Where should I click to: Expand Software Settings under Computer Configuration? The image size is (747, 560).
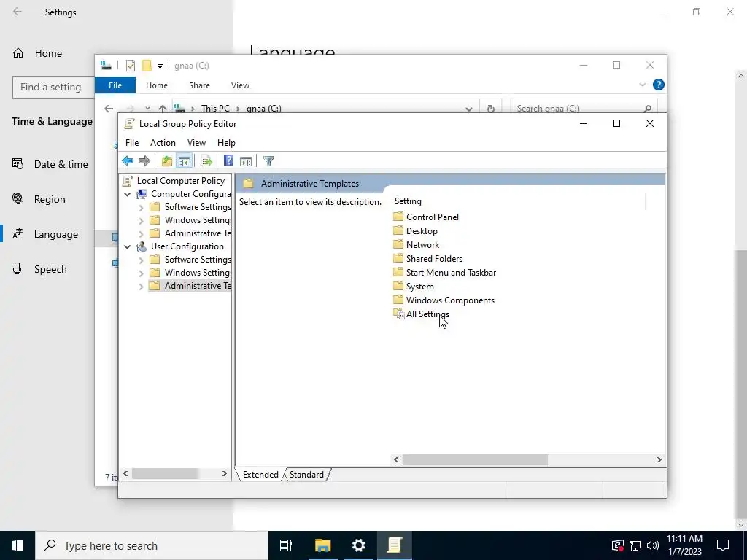(x=141, y=208)
